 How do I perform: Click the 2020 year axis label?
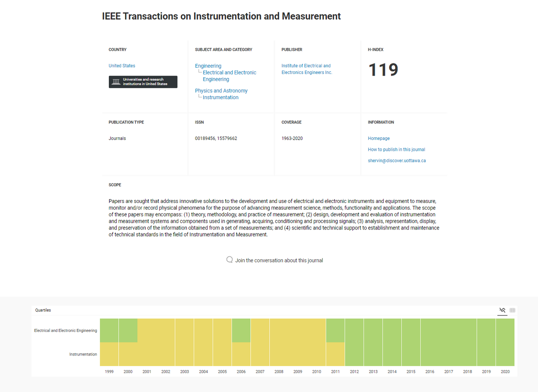[505, 372]
